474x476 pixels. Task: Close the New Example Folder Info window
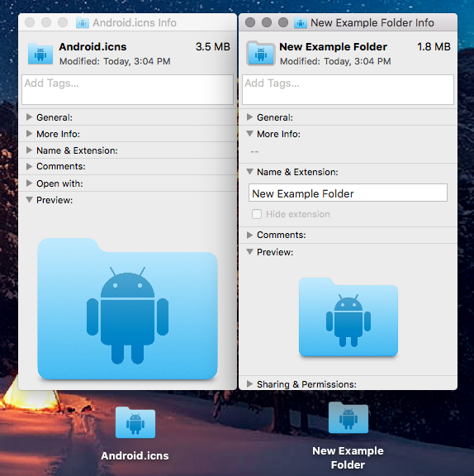point(250,22)
